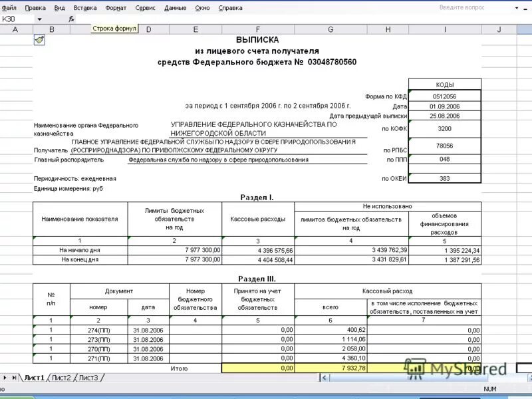Select document number 271(ПП) cell
The image size is (532, 399).
98,358
